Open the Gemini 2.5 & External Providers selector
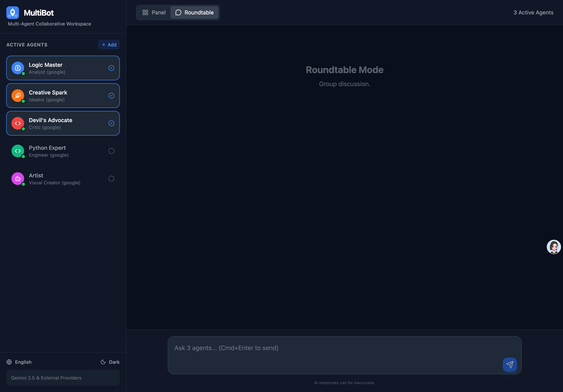The image size is (563, 392). tap(63, 378)
